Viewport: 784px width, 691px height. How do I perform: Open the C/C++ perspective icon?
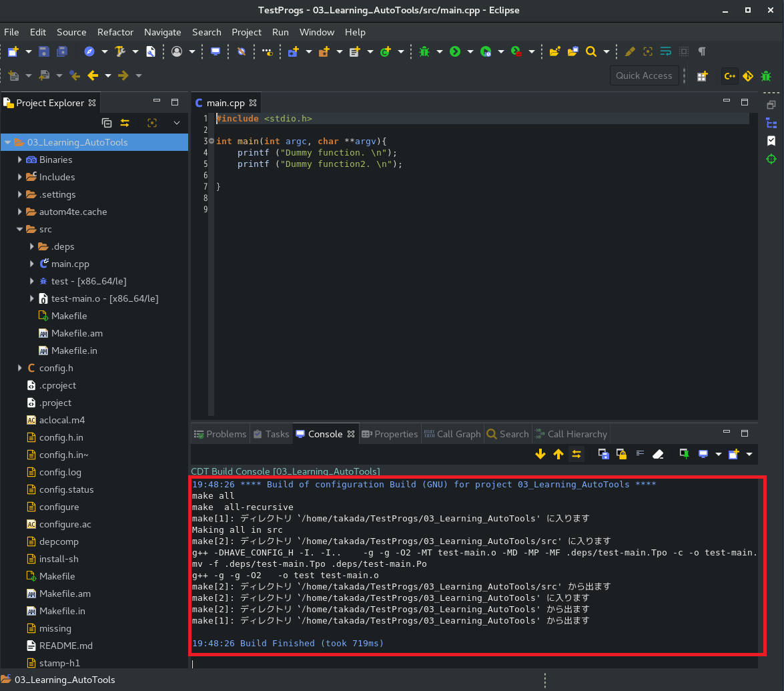(729, 75)
